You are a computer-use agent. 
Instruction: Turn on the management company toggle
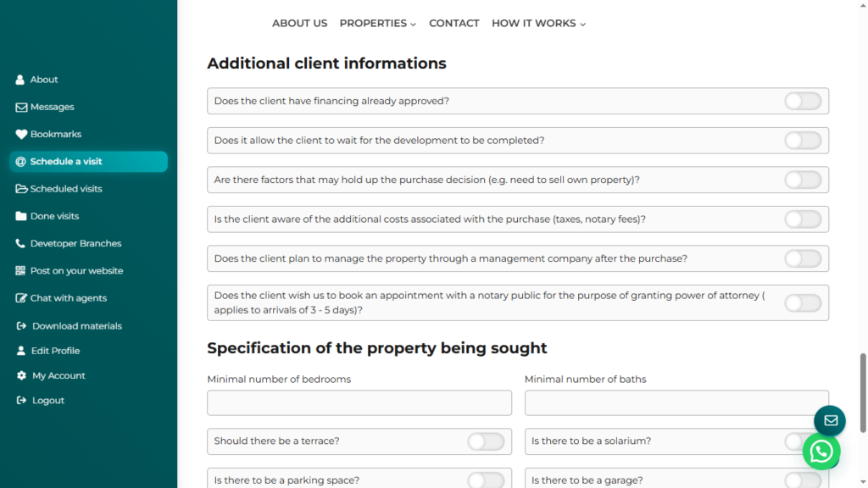coord(802,258)
